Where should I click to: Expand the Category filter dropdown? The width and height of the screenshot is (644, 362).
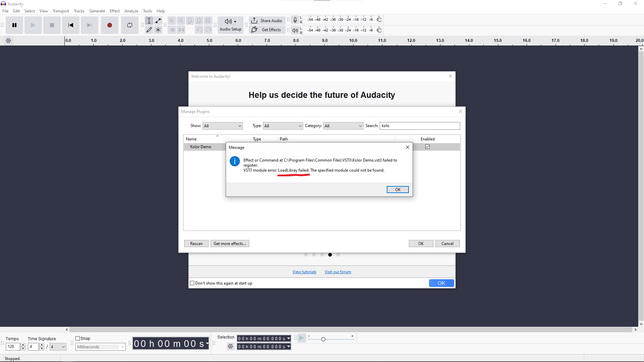tap(343, 126)
